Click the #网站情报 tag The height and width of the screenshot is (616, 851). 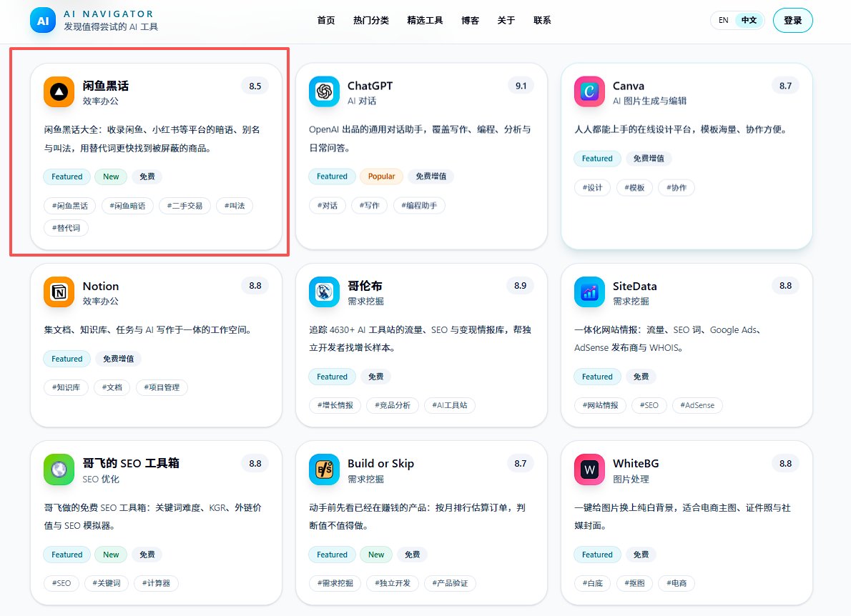click(600, 405)
